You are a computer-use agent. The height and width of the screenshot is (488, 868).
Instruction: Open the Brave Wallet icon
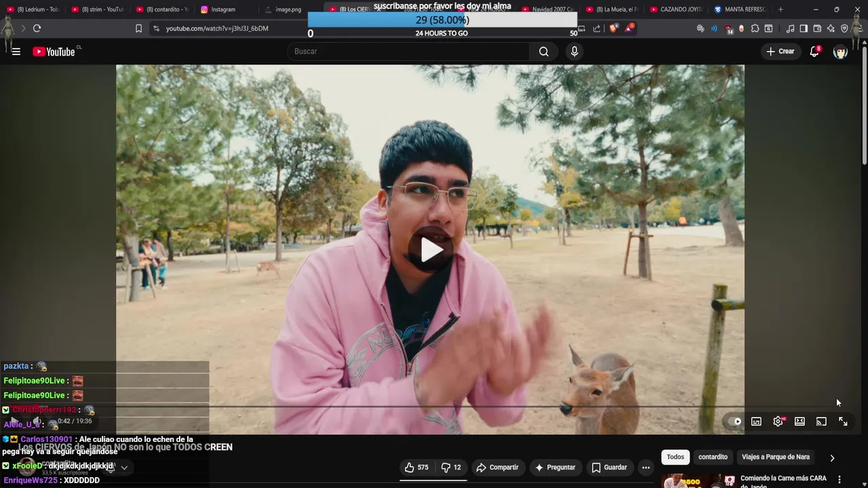[817, 28]
